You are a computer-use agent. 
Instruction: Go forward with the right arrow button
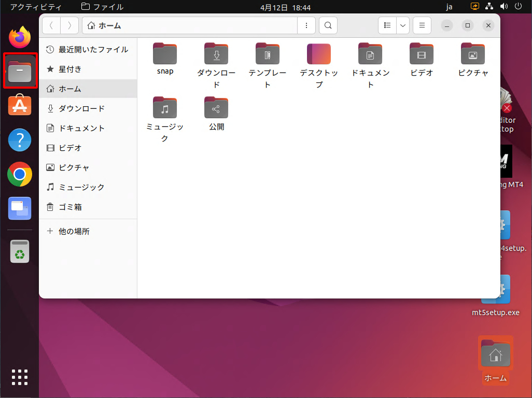coord(69,25)
